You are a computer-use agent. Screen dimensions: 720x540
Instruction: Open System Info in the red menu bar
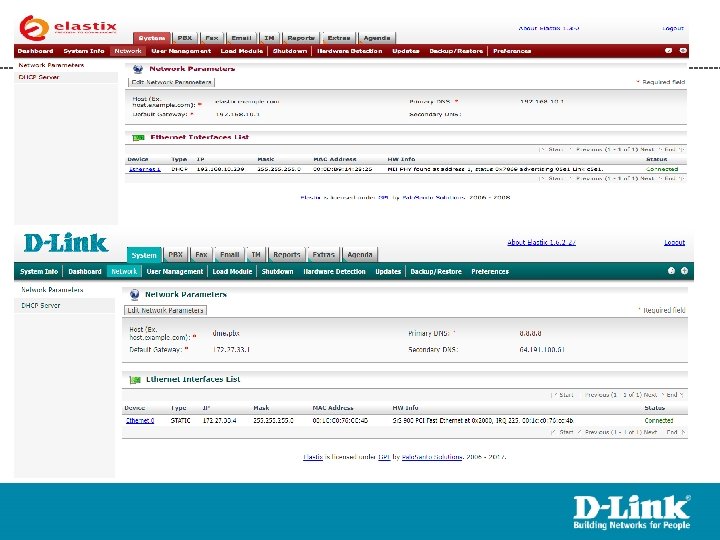(x=84, y=51)
